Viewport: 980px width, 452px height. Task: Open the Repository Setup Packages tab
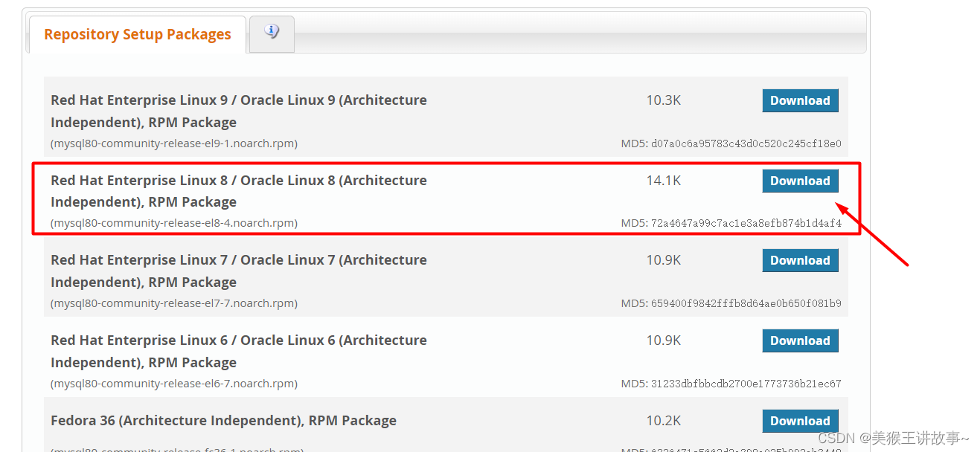tap(138, 35)
